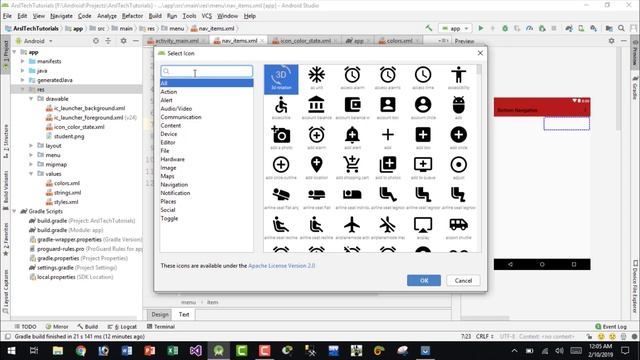Click the Run app play button
Image resolution: width=640 pixels, height=360 pixels.
[x=481, y=28]
